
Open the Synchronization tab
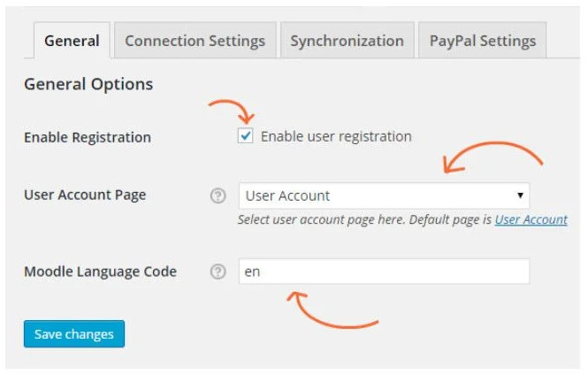click(347, 41)
